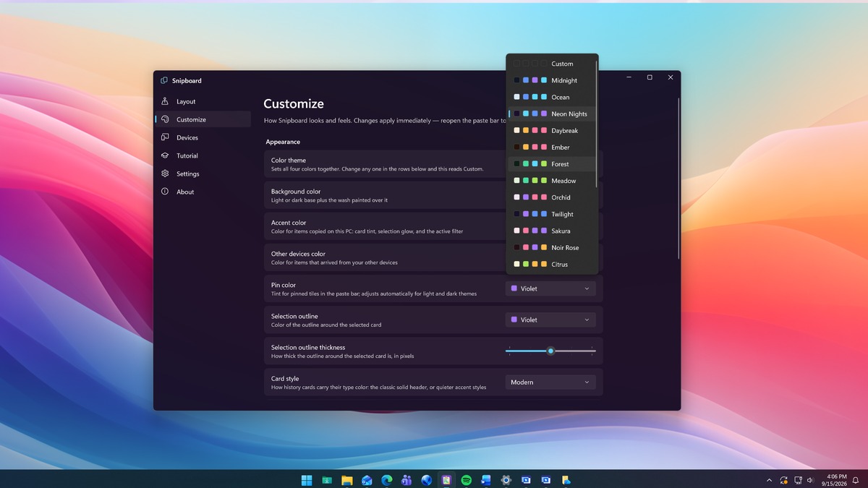Launch Spotify from the taskbar
This screenshot has width=868, height=488.
click(x=467, y=480)
